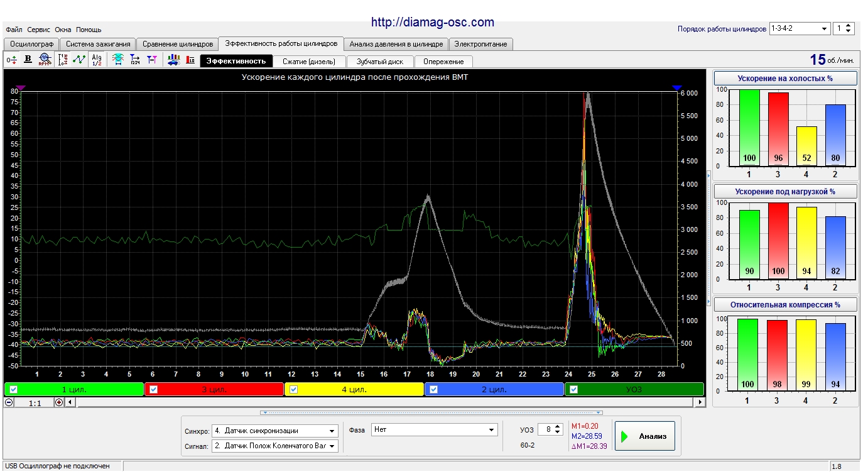Viewport: 868px width, 474px height.
Task: Click the 1:1 zoom reset label
Action: coord(35,403)
